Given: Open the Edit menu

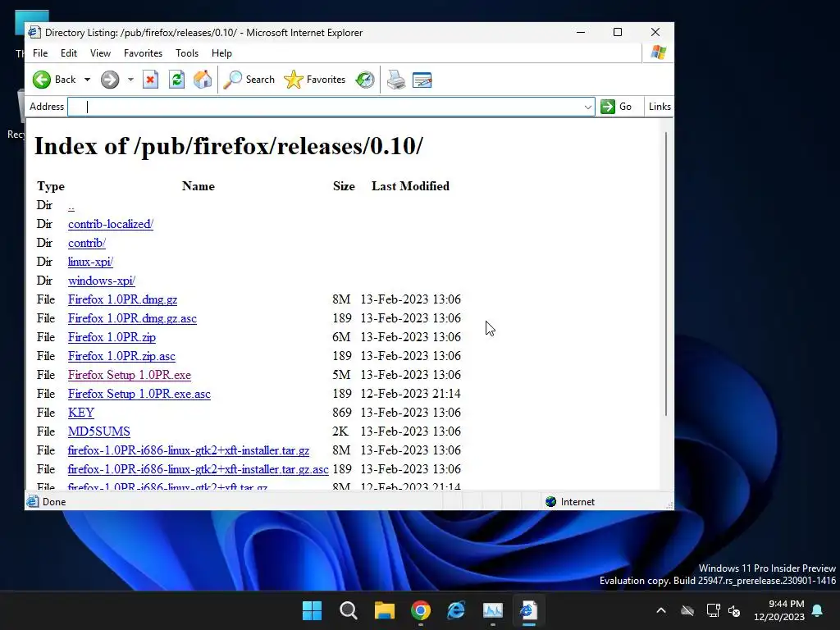Looking at the screenshot, I should click(69, 53).
